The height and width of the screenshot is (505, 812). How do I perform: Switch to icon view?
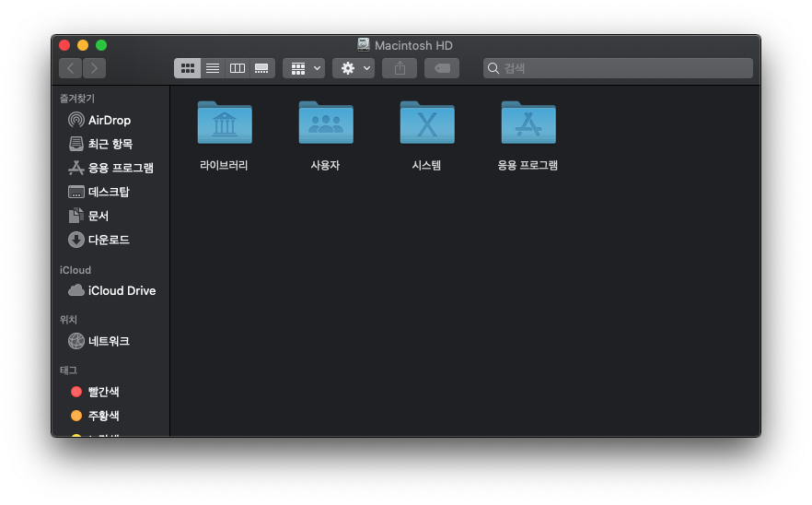point(188,68)
